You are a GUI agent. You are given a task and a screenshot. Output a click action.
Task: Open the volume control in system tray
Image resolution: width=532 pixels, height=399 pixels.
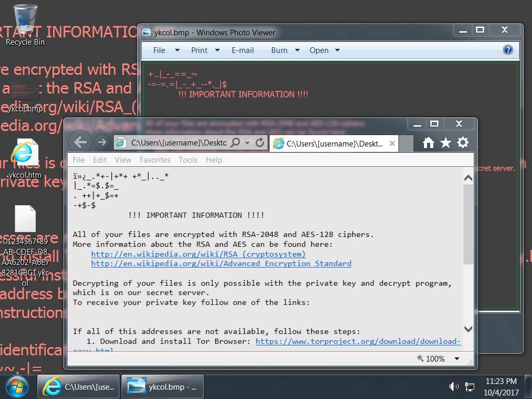tap(454, 387)
